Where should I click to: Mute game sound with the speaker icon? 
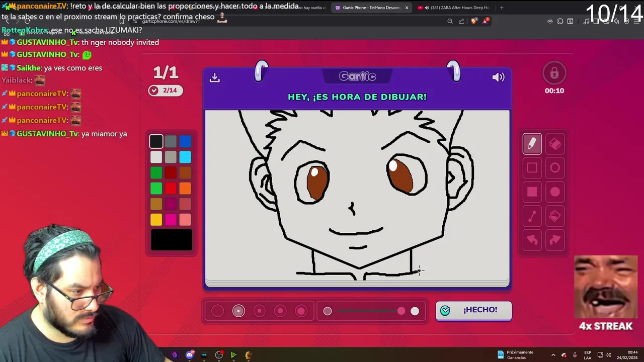pyautogui.click(x=498, y=77)
